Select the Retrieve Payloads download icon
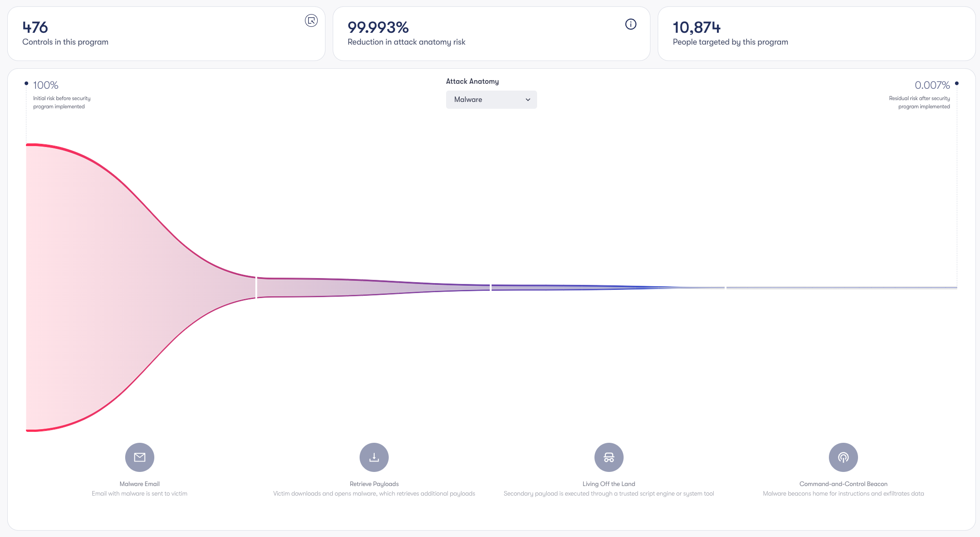 point(374,457)
